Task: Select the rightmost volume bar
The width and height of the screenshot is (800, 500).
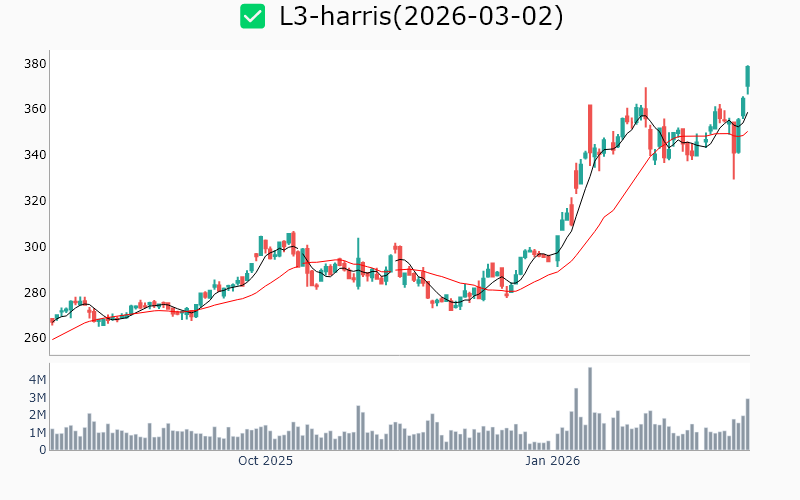Action: [747, 425]
